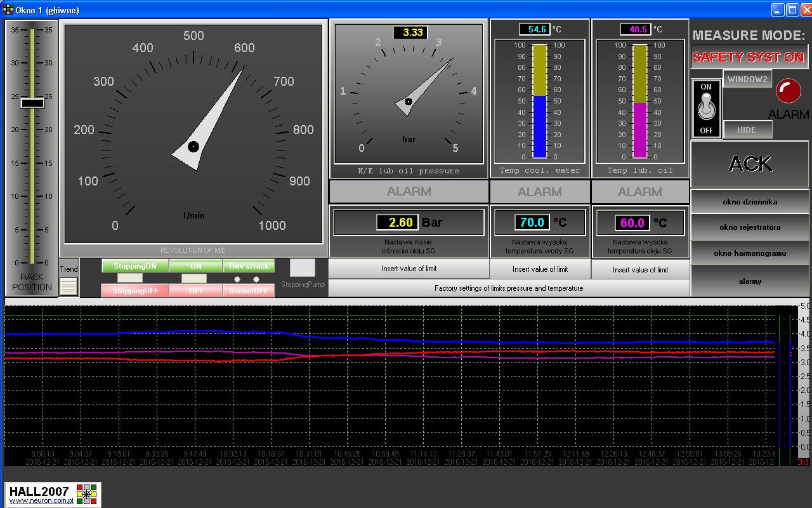Click the ALARM box under lub oil temperature

pyautogui.click(x=640, y=192)
